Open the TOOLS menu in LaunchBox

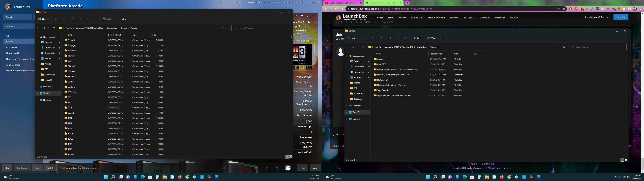[x=277, y=2]
